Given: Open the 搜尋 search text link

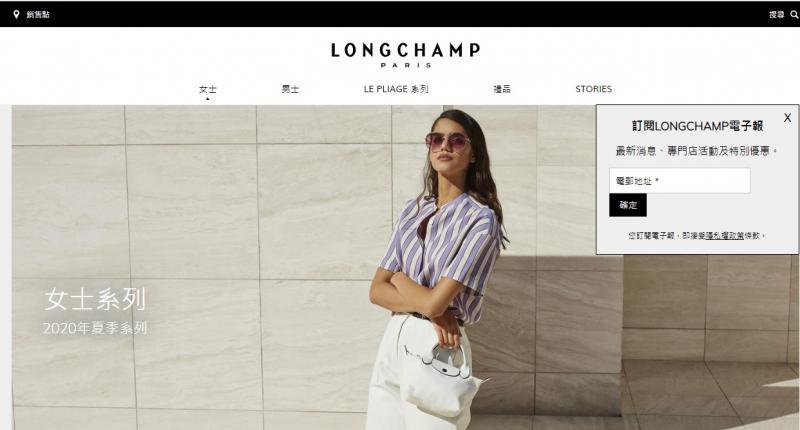Looking at the screenshot, I should (x=777, y=15).
